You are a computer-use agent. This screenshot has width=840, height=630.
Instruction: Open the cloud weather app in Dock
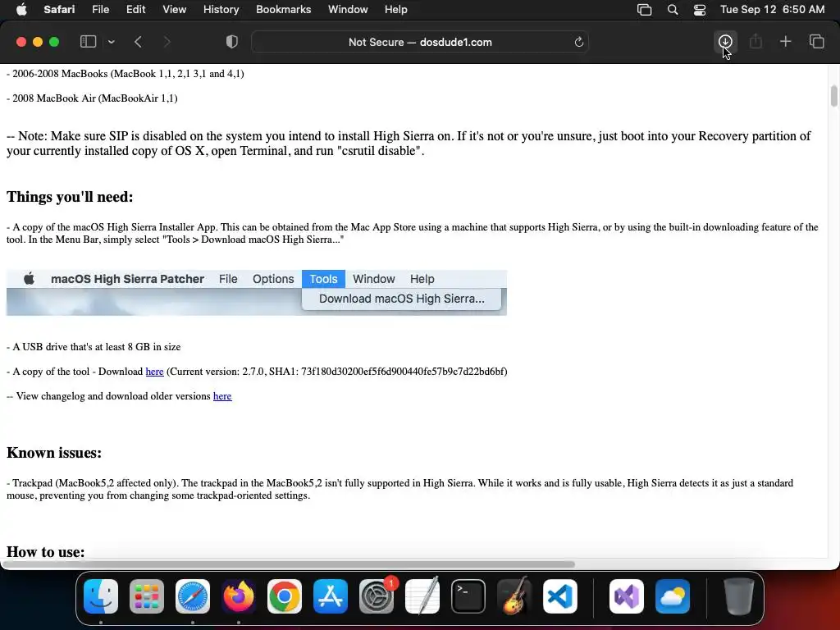point(673,596)
